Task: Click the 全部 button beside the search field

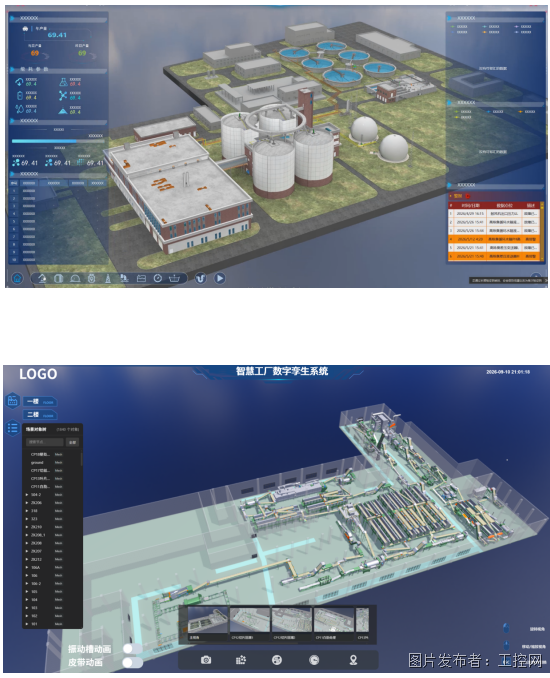Action: 72,442
